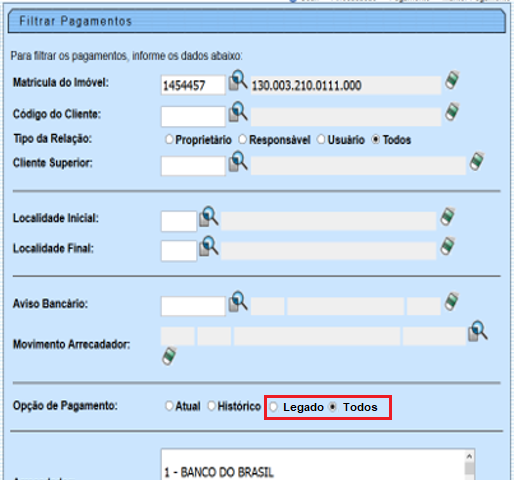Clear Localidade Inicial with eraser icon

(x=448, y=217)
